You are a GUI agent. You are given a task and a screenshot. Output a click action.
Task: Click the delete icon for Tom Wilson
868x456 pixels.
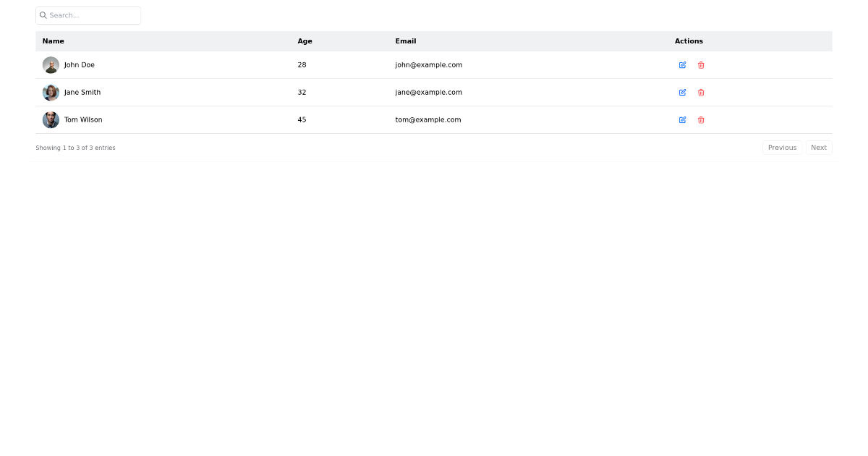(700, 119)
